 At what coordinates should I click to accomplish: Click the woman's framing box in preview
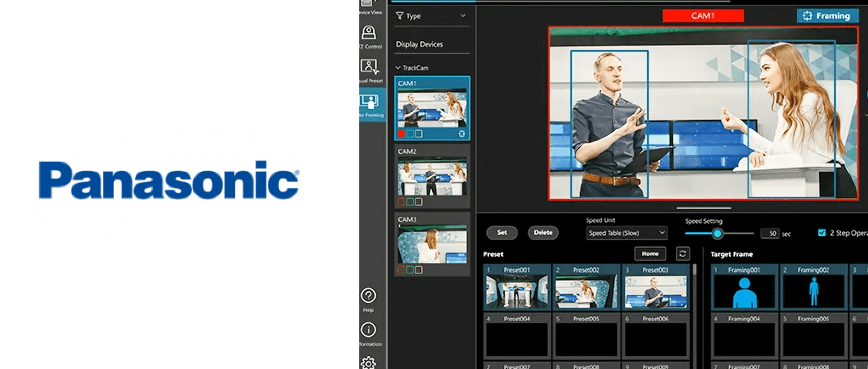pyautogui.click(x=792, y=119)
